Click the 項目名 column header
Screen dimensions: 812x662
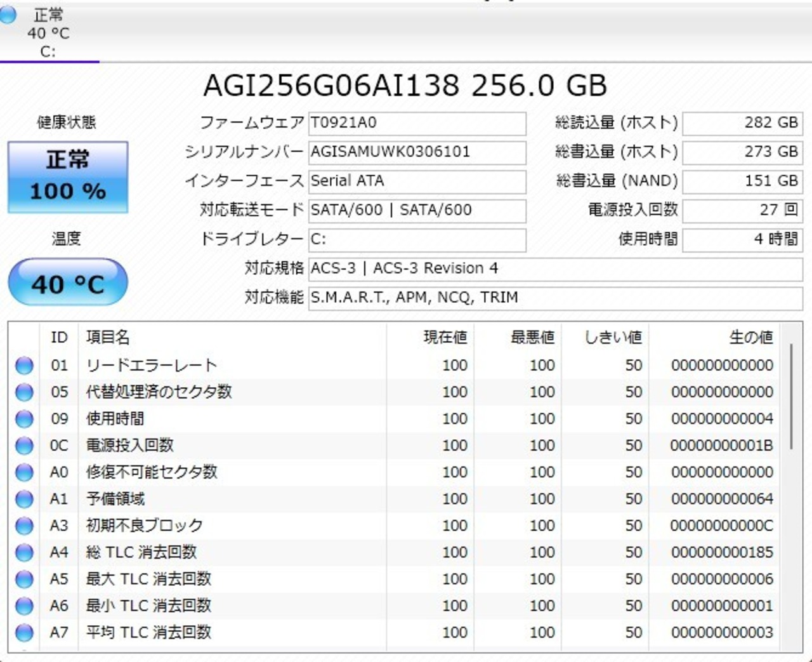(108, 337)
